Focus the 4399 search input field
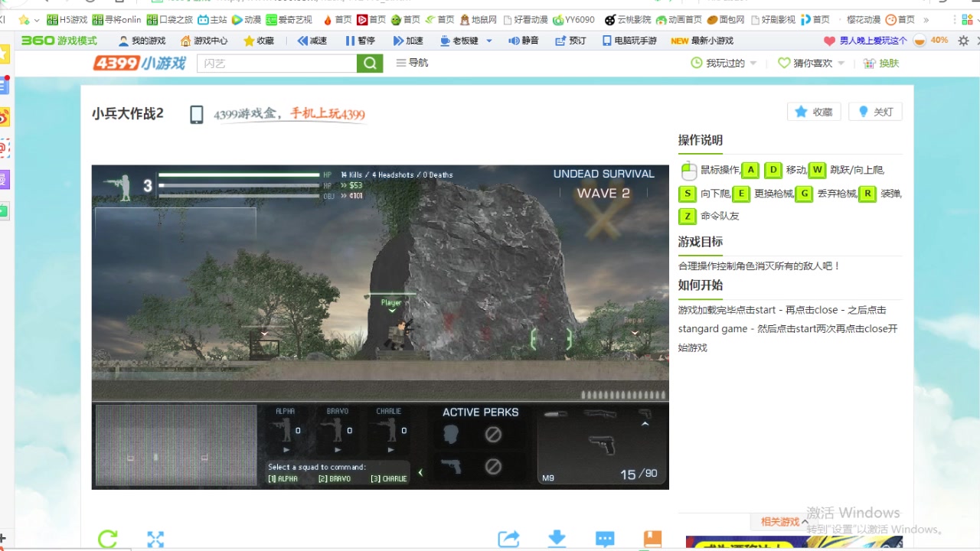Screen dimensions: 980x551 pos(276,64)
